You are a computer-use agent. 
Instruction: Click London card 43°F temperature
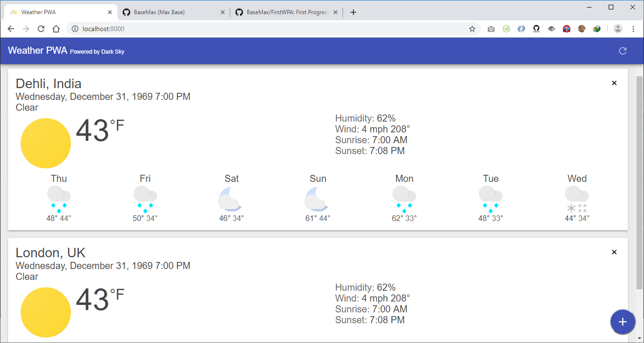(100, 299)
